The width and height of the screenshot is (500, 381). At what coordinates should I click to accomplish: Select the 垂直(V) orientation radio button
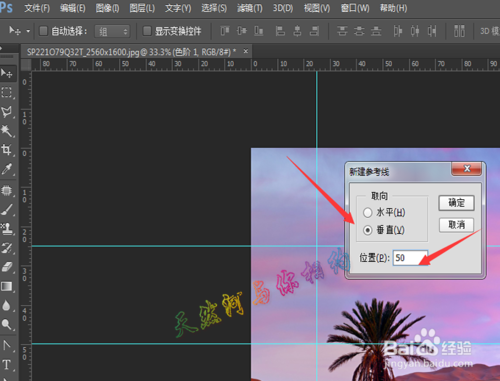[x=368, y=230]
